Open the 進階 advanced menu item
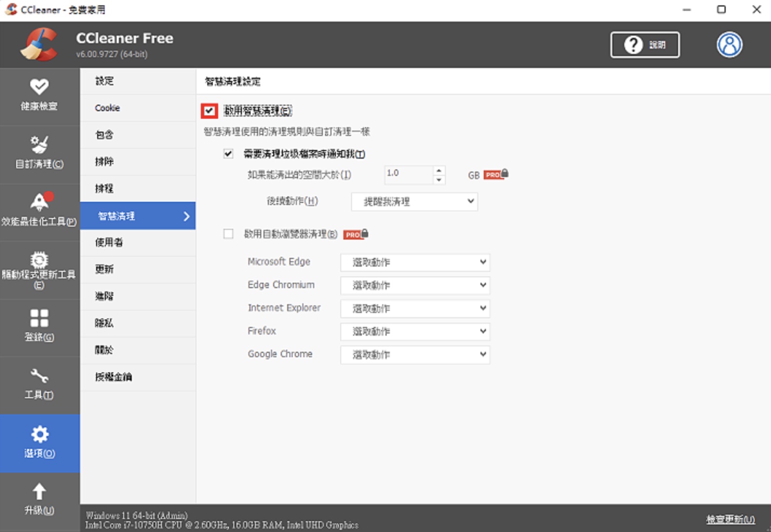Image resolution: width=771 pixels, height=532 pixels. click(138, 296)
